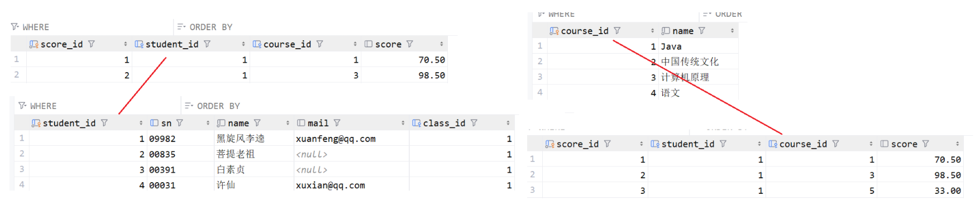Filter score column in three-row score table

pyautogui.click(x=926, y=144)
